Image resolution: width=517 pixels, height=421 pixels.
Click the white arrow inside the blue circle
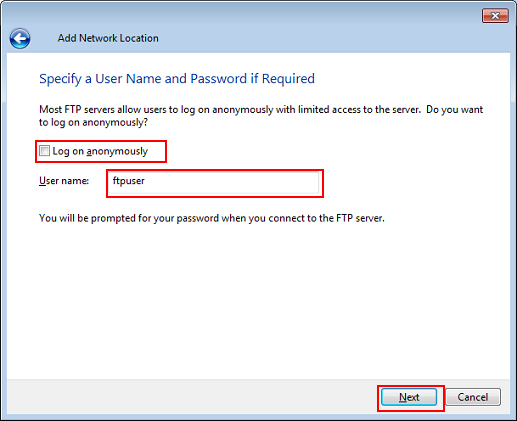pyautogui.click(x=20, y=39)
